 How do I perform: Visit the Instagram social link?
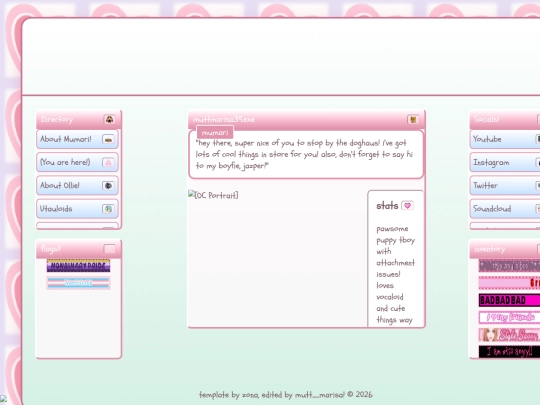click(x=505, y=162)
